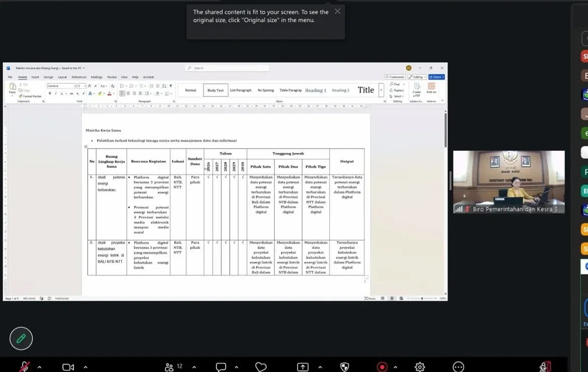Click the leave meeting icon
The height and width of the screenshot is (372, 588).
tap(545, 367)
